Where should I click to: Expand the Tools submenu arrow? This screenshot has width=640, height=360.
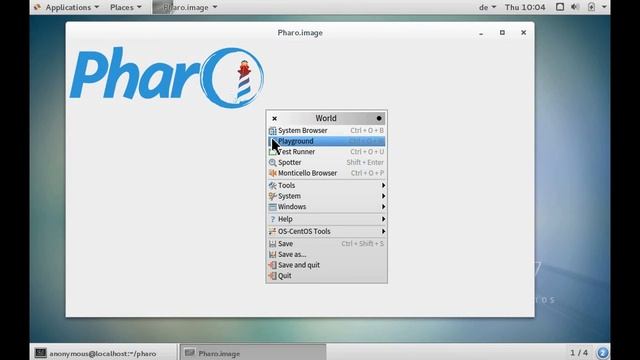[383, 185]
